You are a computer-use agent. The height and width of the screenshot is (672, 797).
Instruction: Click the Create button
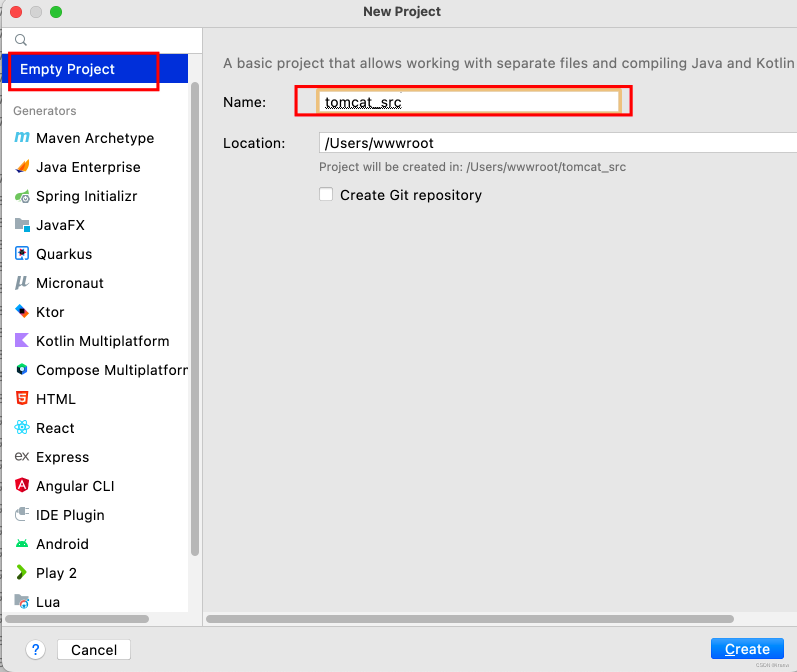747,648
